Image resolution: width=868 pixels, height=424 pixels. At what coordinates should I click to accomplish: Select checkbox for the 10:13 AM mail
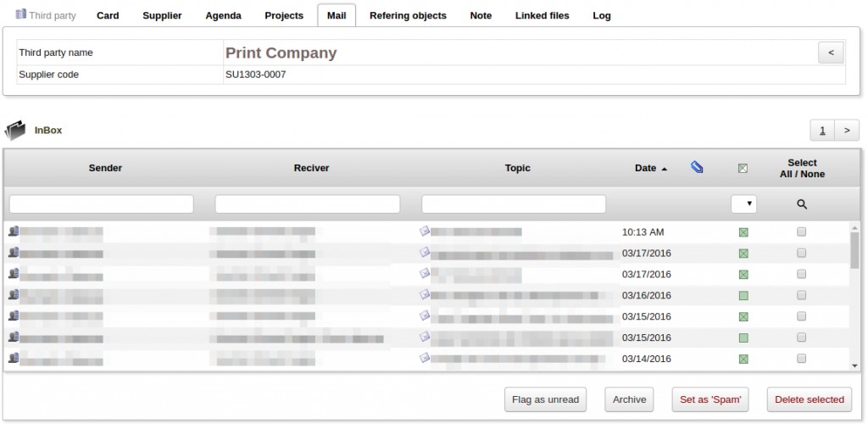[802, 232]
